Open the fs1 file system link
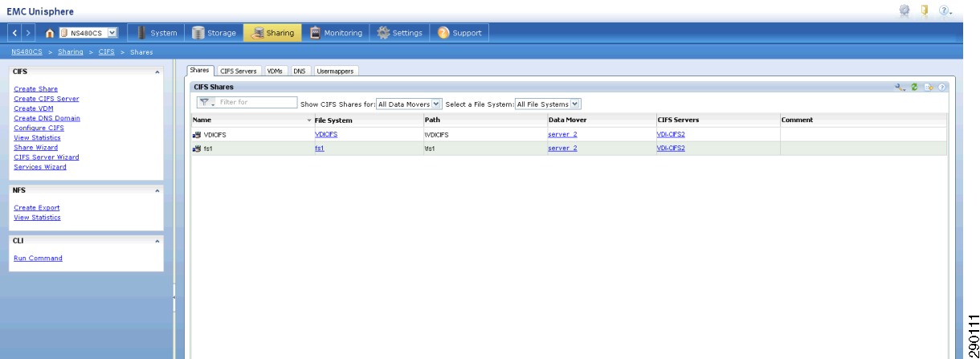 319,148
